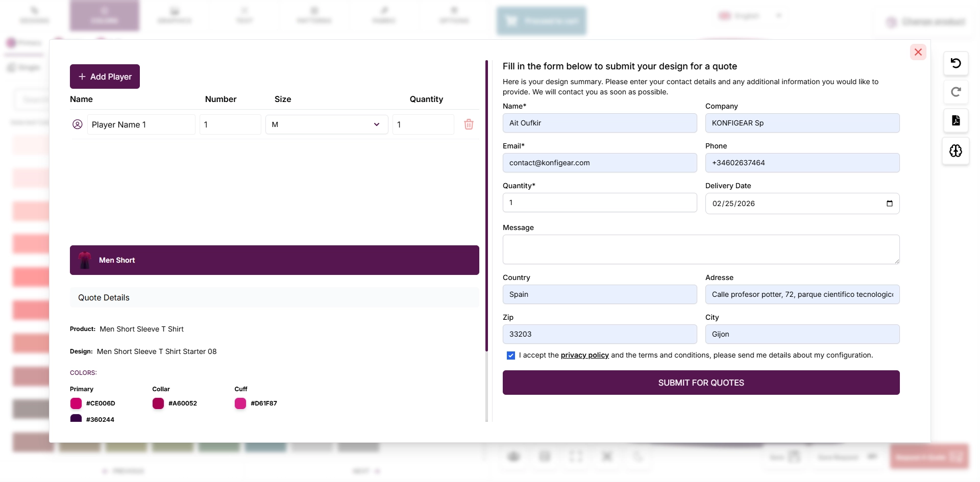Redo the design change
This screenshot has height=482, width=980.
pyautogui.click(x=955, y=92)
